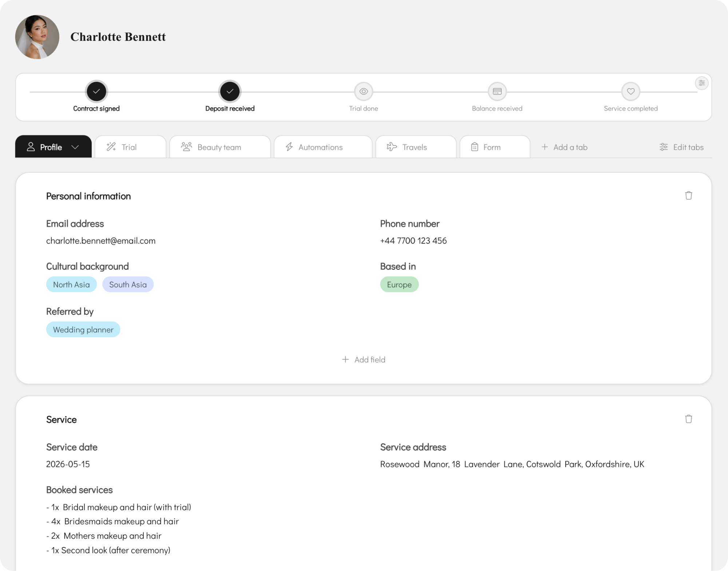
Task: Mark the Trial done eye step
Action: 363,91
